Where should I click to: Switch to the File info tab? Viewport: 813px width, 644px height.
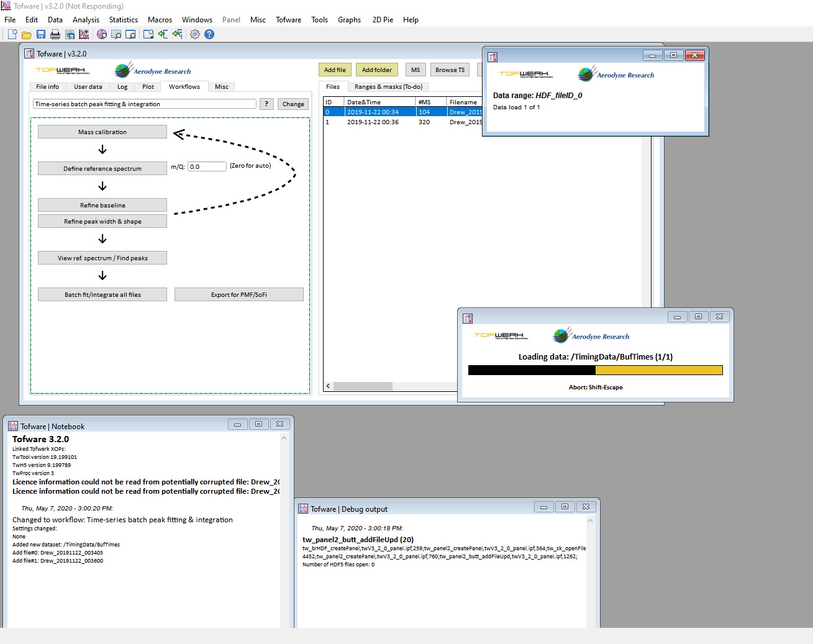[47, 86]
